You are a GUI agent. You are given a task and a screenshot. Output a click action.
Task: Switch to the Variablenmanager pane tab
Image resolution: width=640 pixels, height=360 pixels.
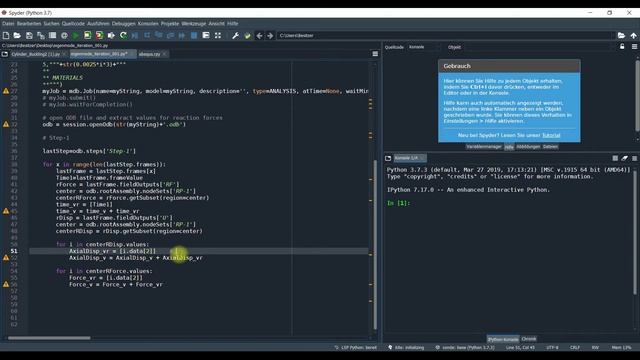point(484,147)
